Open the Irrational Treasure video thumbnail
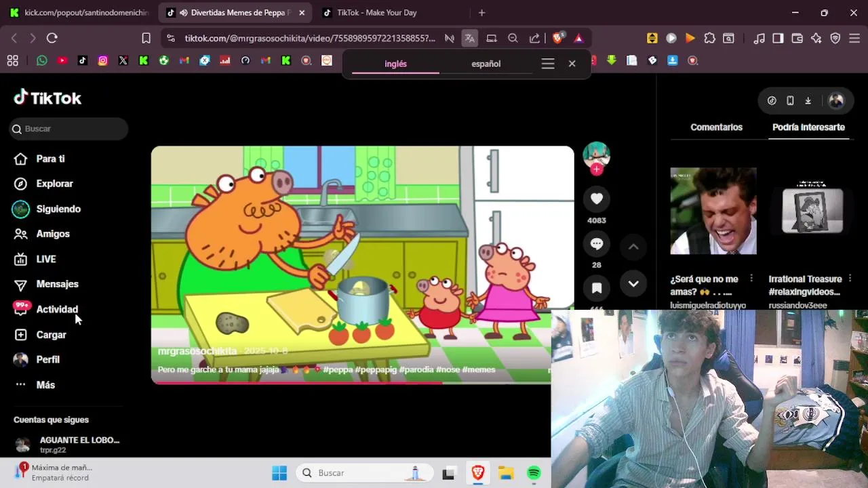Viewport: 868px width, 488px height. point(812,211)
